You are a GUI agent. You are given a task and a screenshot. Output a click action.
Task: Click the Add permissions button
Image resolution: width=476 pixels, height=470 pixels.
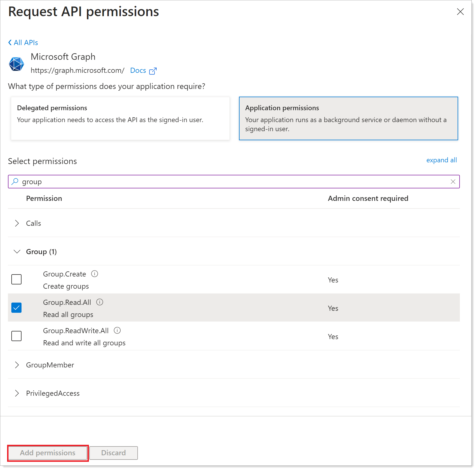(x=48, y=453)
